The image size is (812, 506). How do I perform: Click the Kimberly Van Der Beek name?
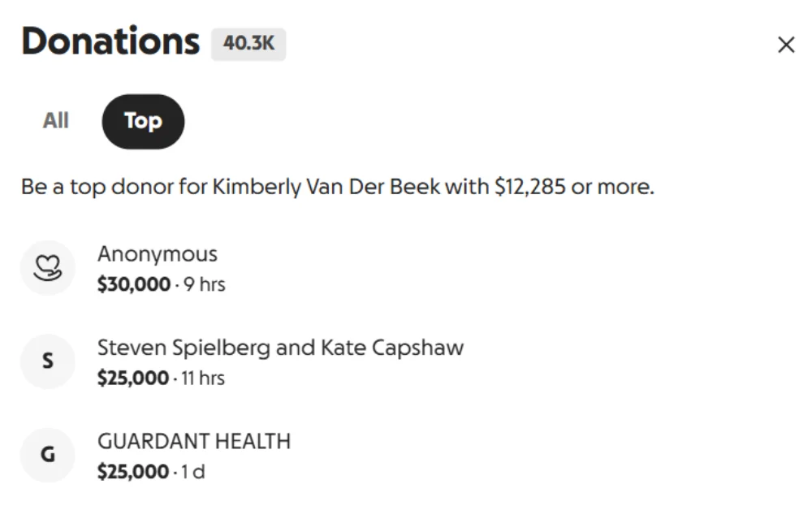click(326, 188)
